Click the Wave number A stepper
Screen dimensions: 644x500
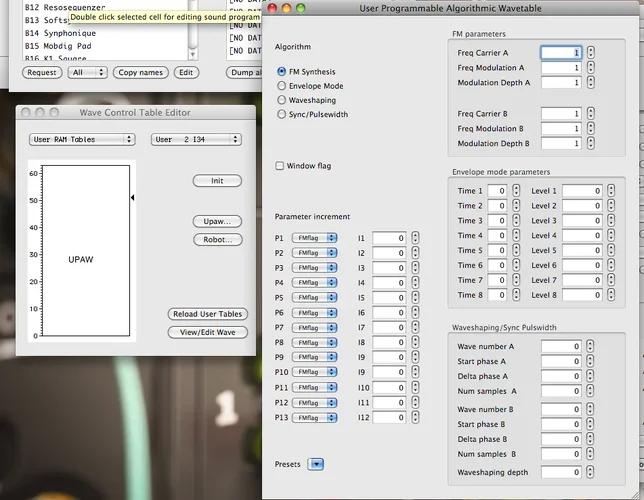(x=591, y=347)
